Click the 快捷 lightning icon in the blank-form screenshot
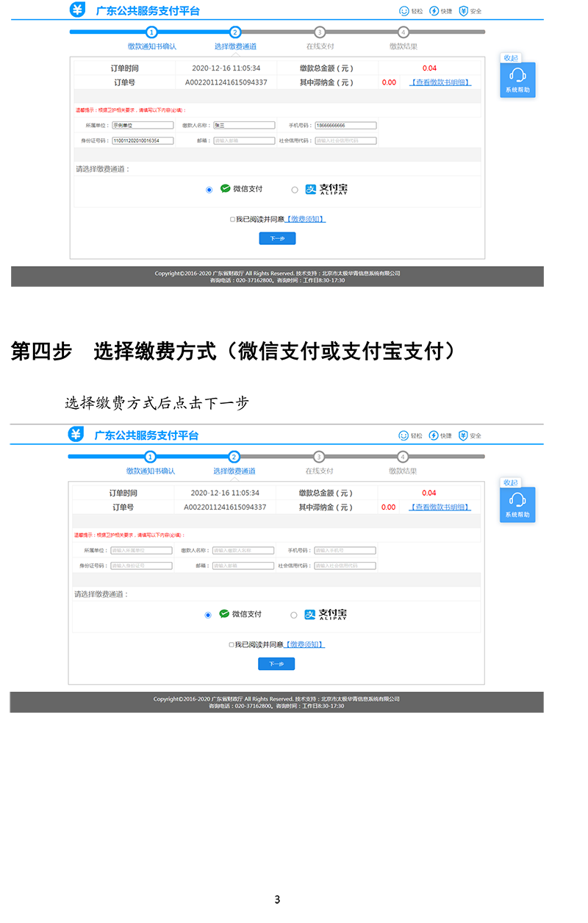Image resolution: width=588 pixels, height=923 pixels. pos(434,435)
